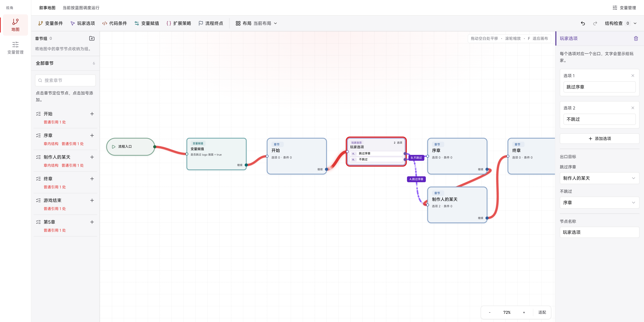Screen dimensions: 644x322
Task: Switch to 地图 sidebar tab
Action: pyautogui.click(x=15, y=25)
